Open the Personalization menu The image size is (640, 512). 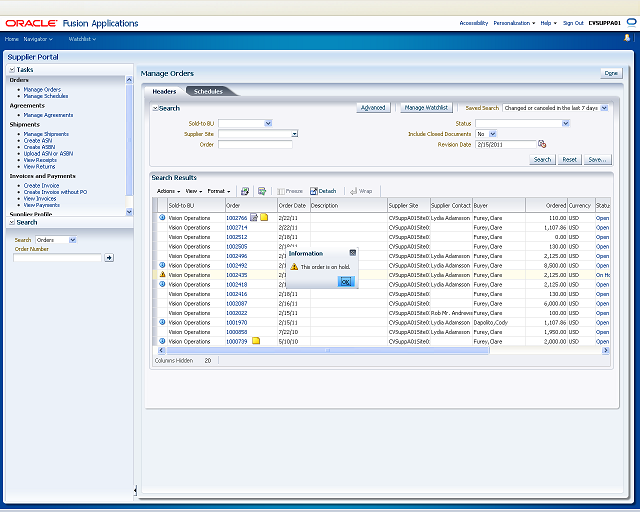point(514,23)
